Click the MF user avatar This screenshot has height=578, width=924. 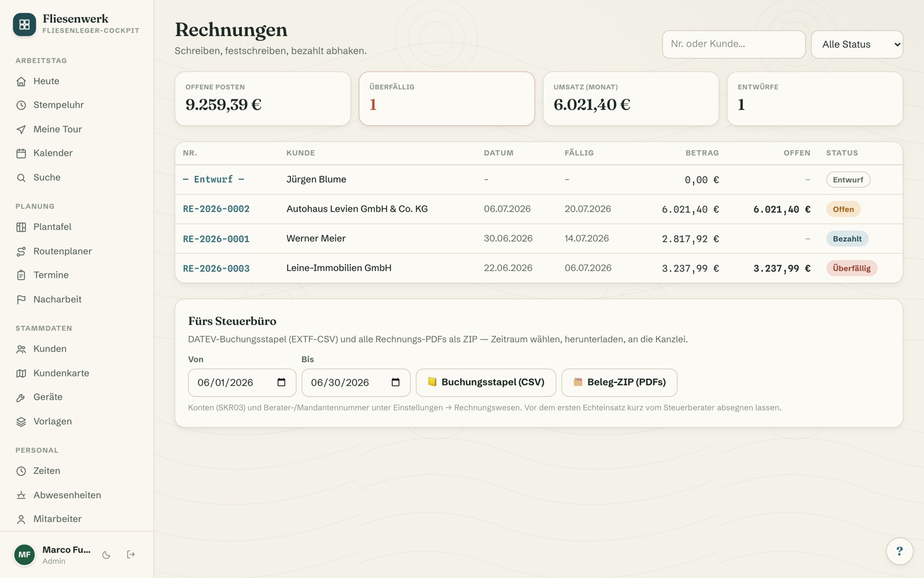click(x=24, y=555)
